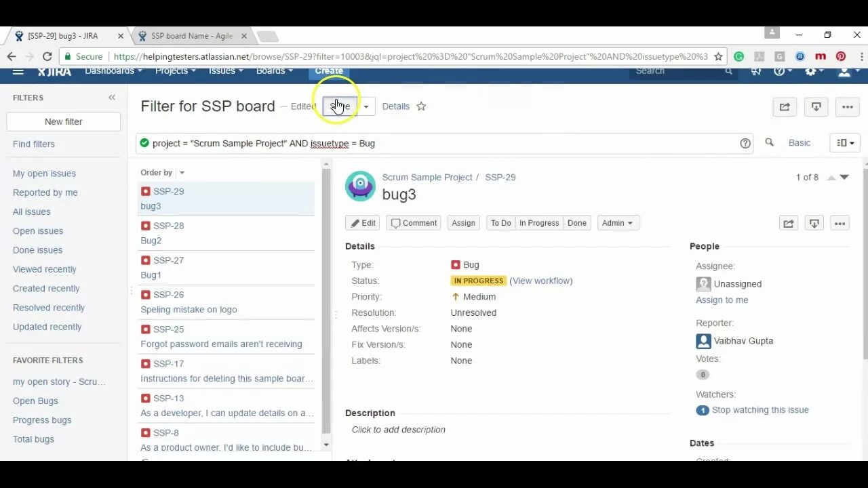Image resolution: width=868 pixels, height=488 pixels.
Task: Bookmark this page with star icon
Action: click(x=718, y=57)
